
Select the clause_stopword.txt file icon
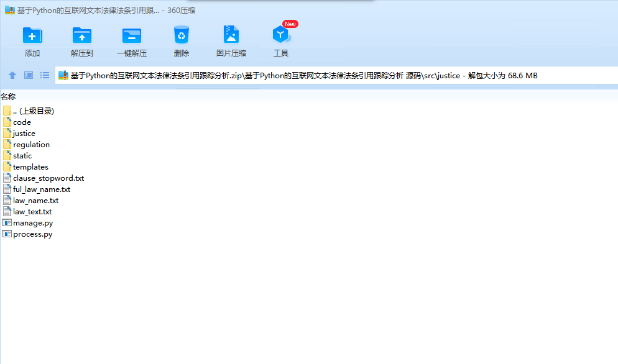point(7,178)
